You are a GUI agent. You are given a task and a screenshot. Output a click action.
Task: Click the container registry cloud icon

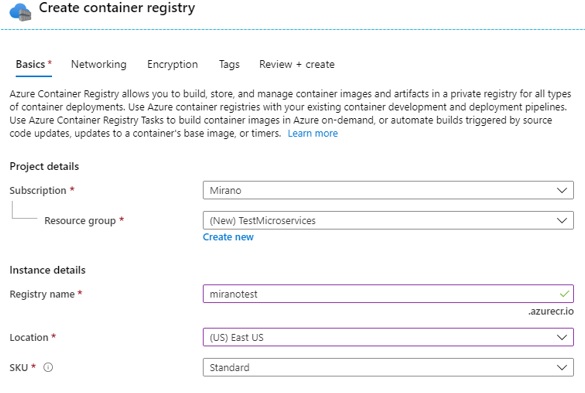point(20,12)
